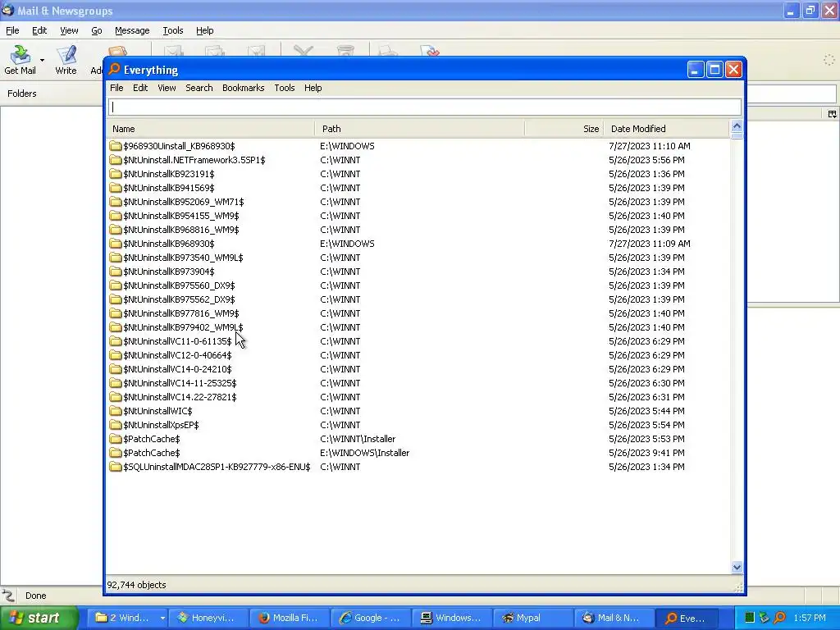This screenshot has height=630, width=840.
Task: Select folder icon of $NtUninstallVC14.22-27821$
Action: [x=115, y=396]
